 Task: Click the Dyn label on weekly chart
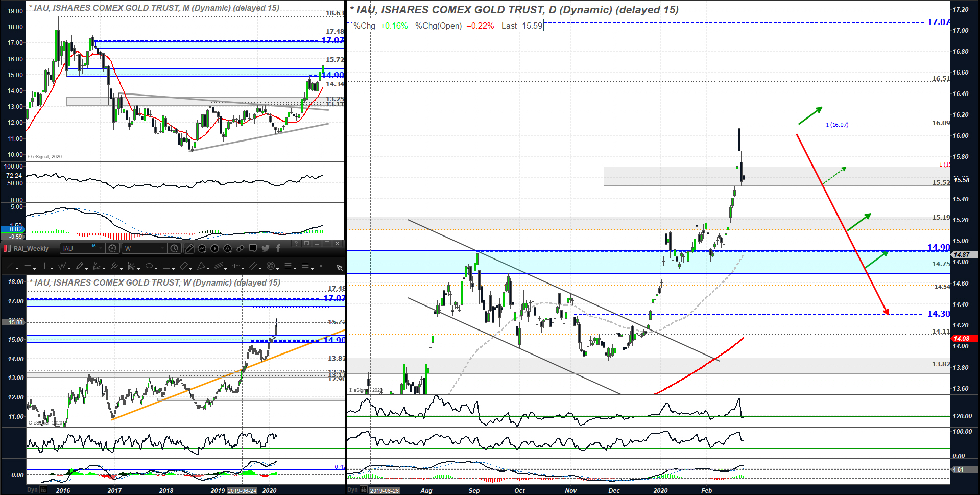pos(32,490)
